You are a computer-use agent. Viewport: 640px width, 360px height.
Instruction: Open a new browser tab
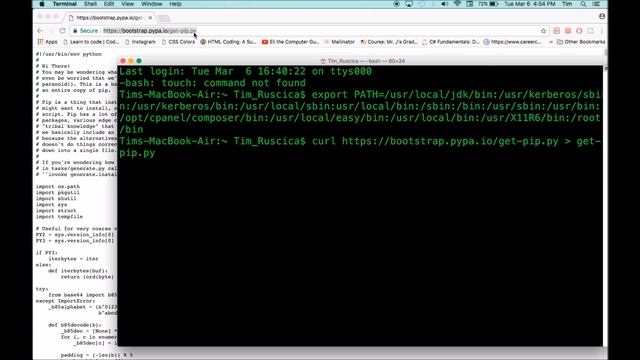click(164, 18)
